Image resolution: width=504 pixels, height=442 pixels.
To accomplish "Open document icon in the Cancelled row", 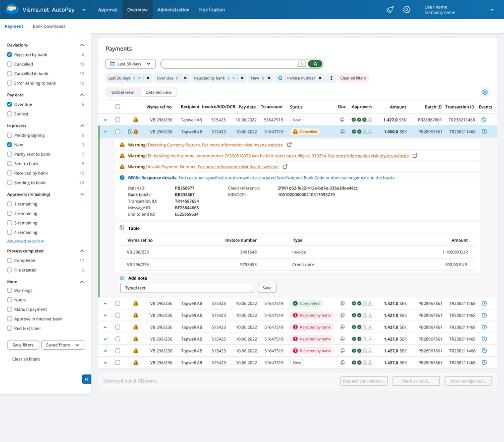I will (343, 132).
